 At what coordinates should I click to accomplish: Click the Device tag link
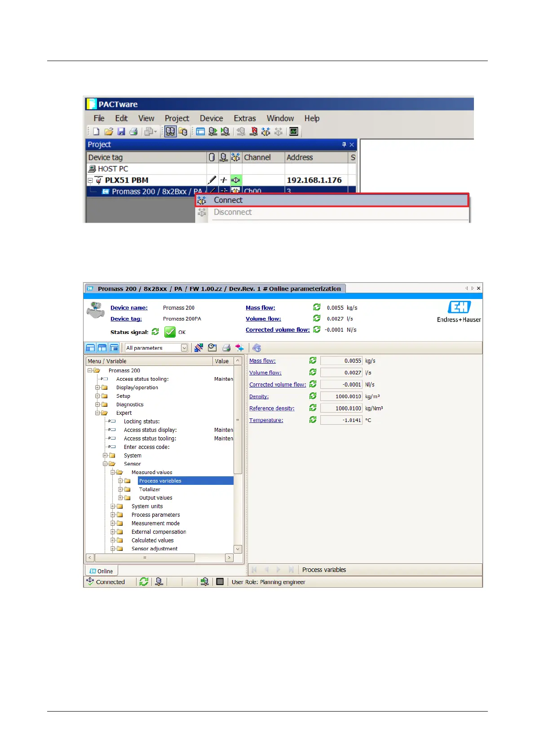(x=126, y=319)
